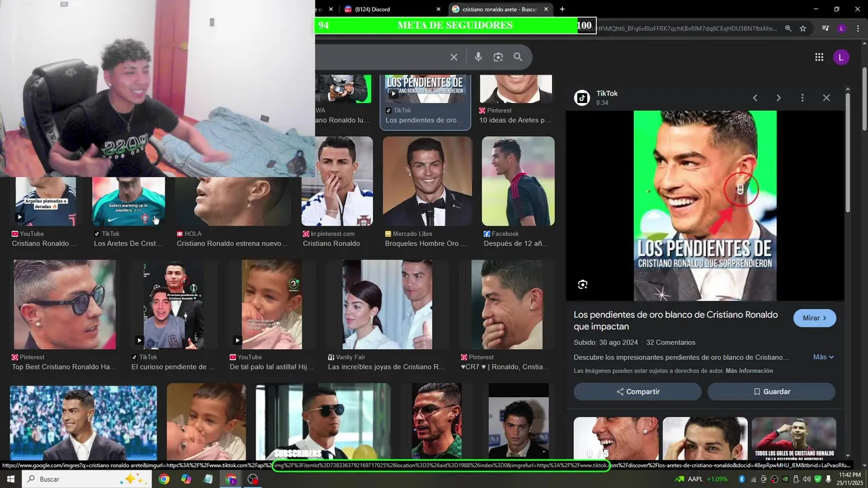Viewport: 868px width, 488px height.
Task: Close the image preview panel
Action: click(826, 98)
